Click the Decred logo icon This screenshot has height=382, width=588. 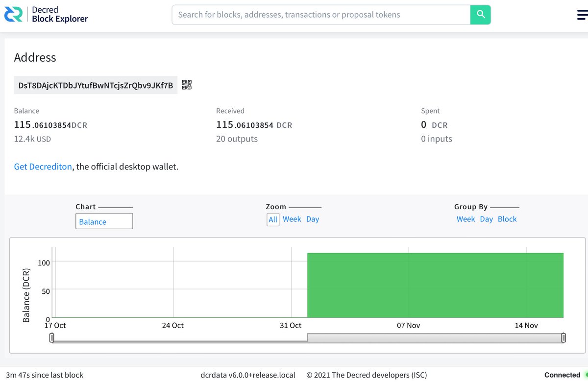click(14, 15)
